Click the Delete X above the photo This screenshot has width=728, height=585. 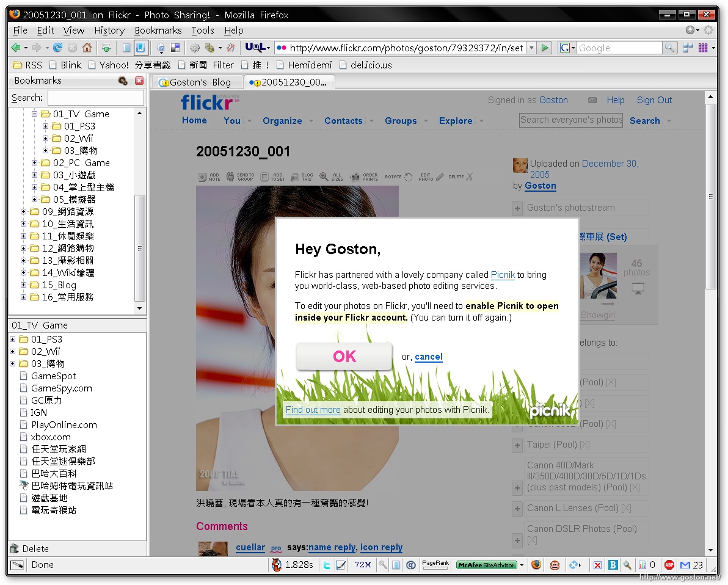tap(470, 176)
